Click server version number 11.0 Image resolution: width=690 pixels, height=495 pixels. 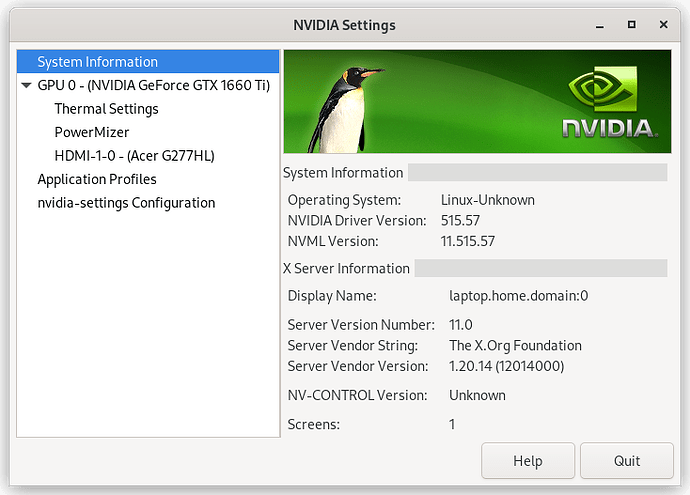coord(461,325)
